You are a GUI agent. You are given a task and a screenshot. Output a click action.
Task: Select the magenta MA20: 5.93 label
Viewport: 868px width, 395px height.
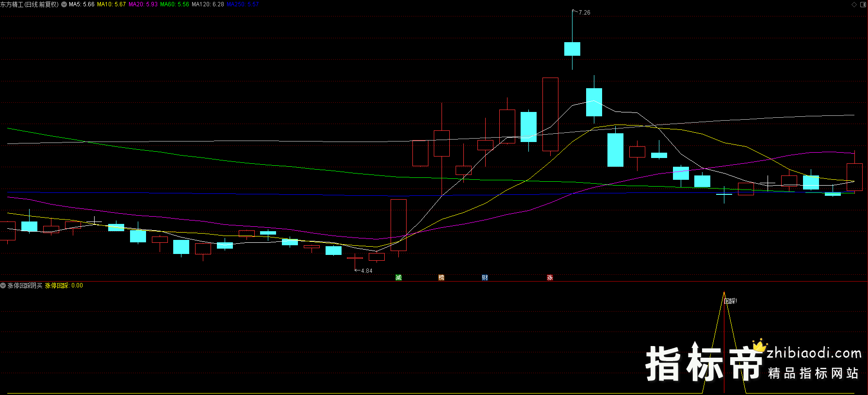[x=143, y=4]
